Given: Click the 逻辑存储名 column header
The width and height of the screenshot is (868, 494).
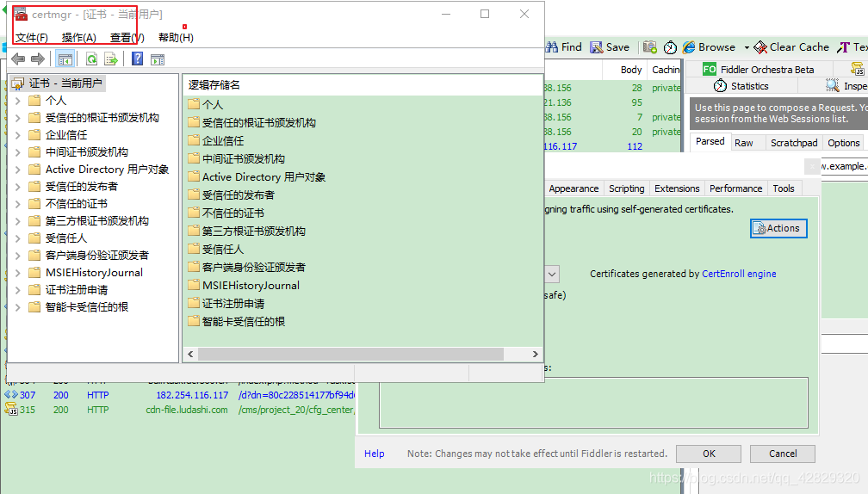Looking at the screenshot, I should point(214,84).
